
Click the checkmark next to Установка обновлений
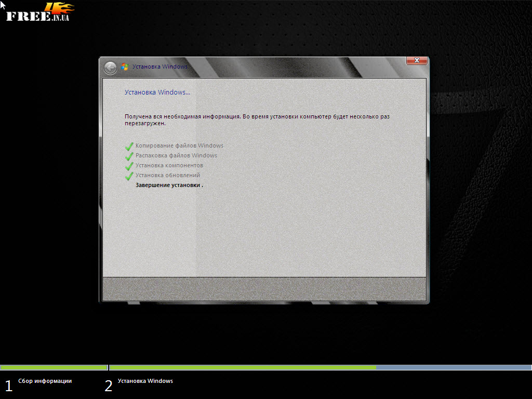(x=129, y=176)
